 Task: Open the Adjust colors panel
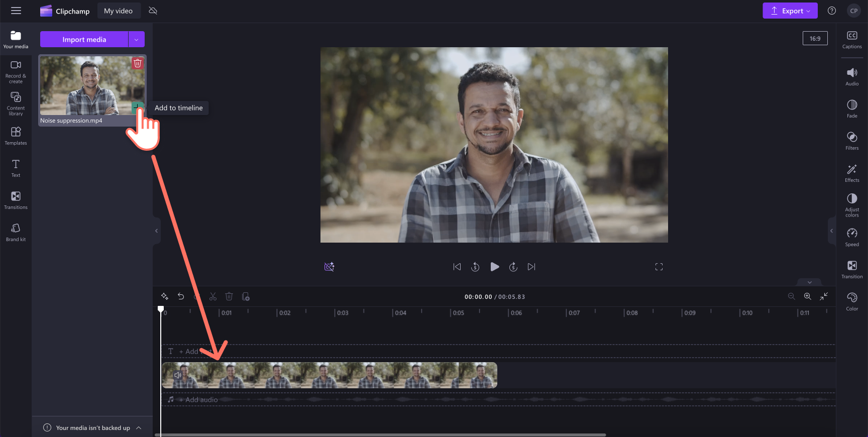click(x=852, y=205)
